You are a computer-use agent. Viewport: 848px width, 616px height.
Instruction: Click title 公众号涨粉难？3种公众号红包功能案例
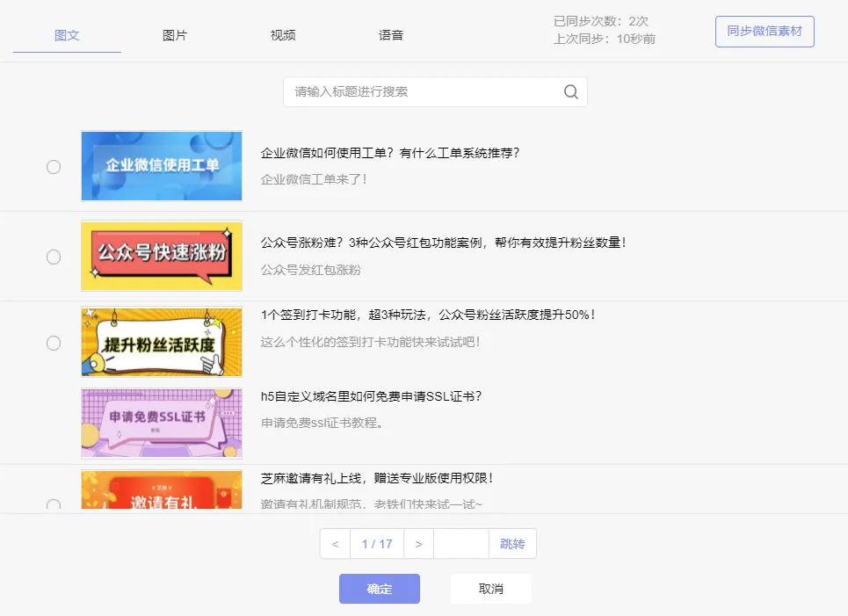click(444, 243)
